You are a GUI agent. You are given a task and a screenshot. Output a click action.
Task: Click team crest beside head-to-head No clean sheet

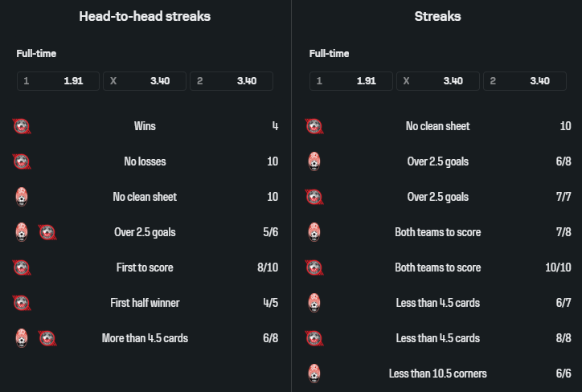click(x=22, y=197)
